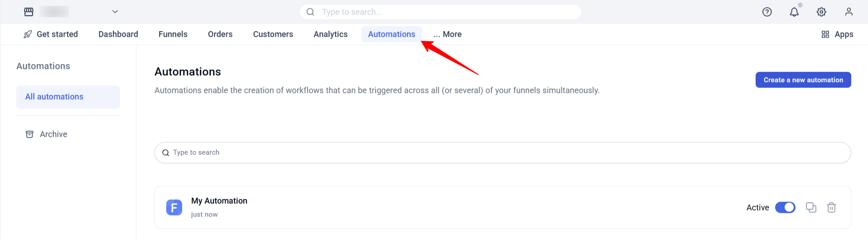
Task: Switch to the Funnels tab
Action: pyautogui.click(x=173, y=34)
